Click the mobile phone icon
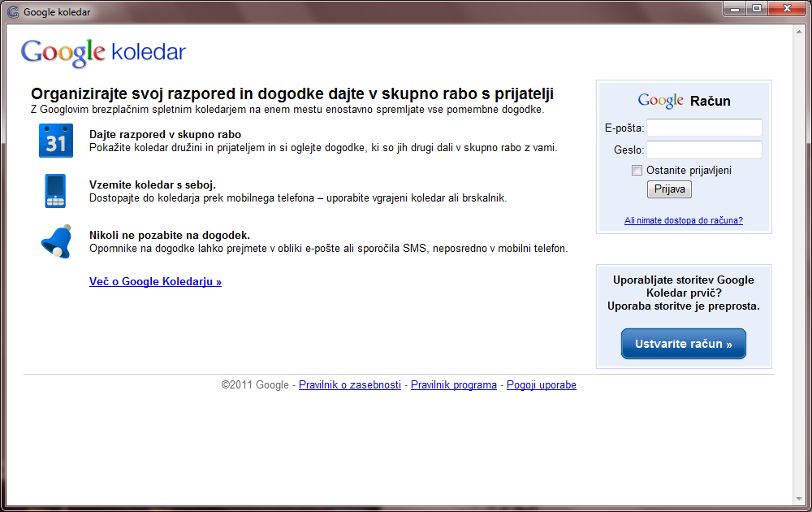 (55, 191)
